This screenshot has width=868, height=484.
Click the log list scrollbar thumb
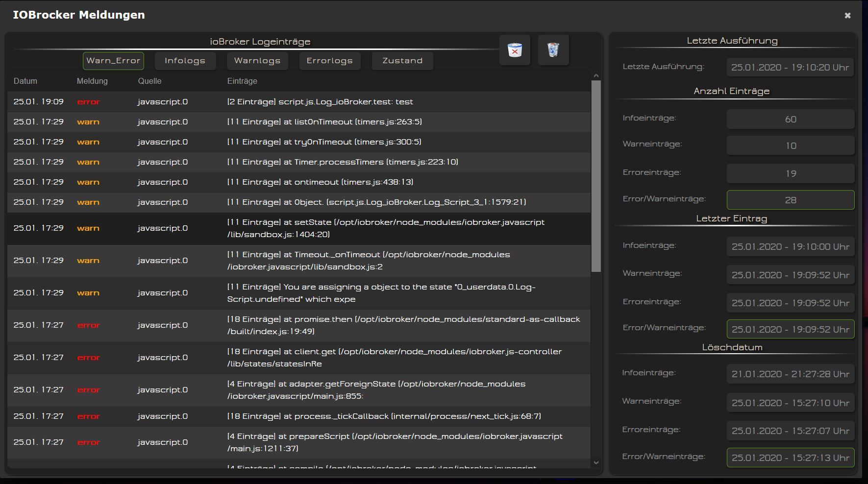pos(596,176)
